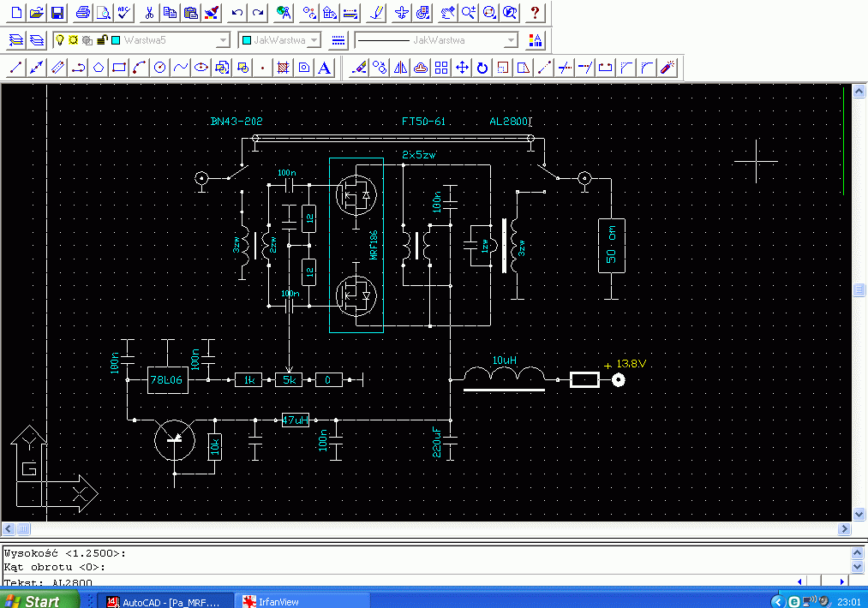Click the Erase tool icon

(x=360, y=68)
